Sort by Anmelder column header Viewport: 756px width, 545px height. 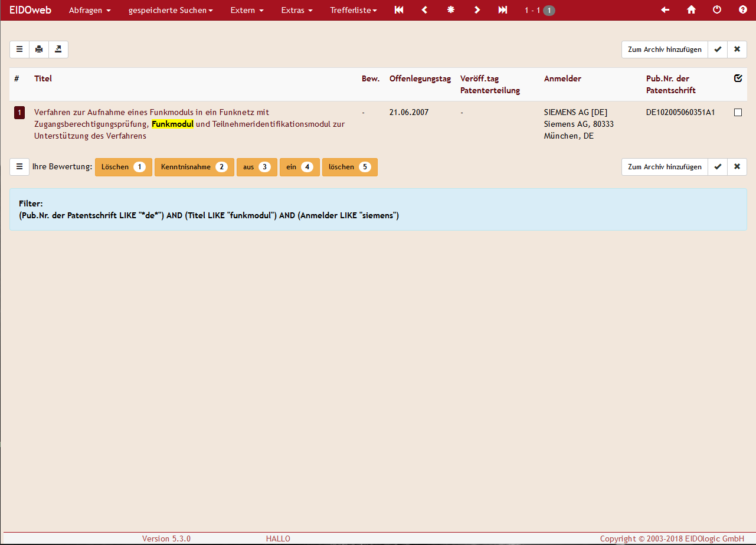[562, 78]
